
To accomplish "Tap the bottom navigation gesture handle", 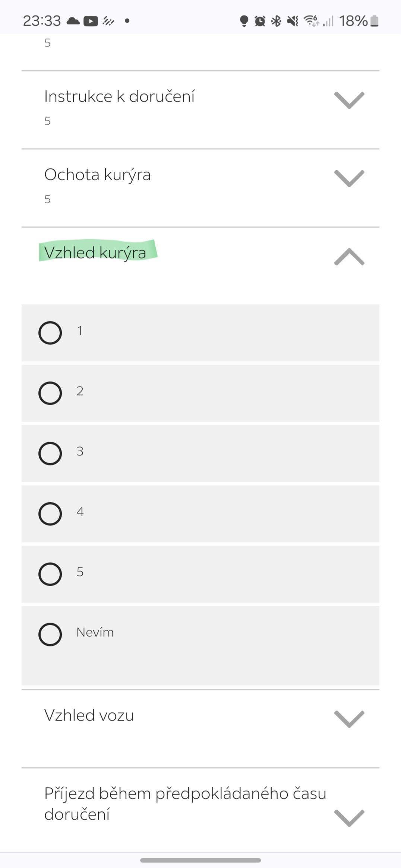I will [x=200, y=860].
